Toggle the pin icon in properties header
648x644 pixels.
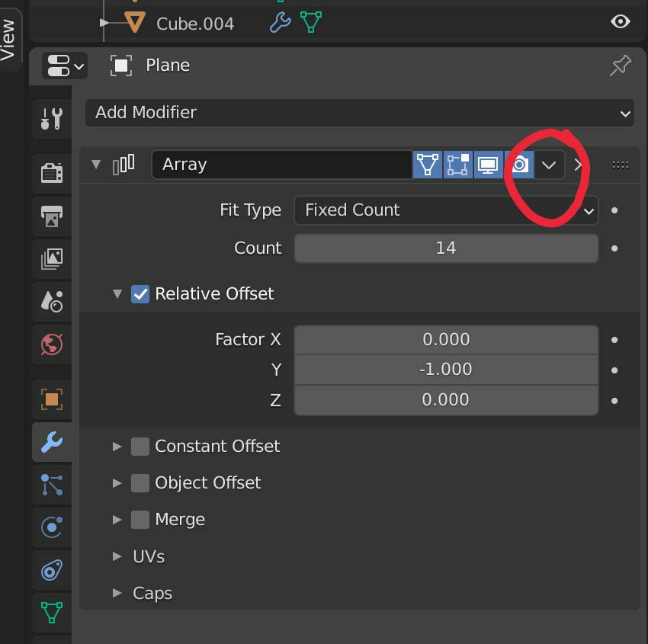(621, 66)
